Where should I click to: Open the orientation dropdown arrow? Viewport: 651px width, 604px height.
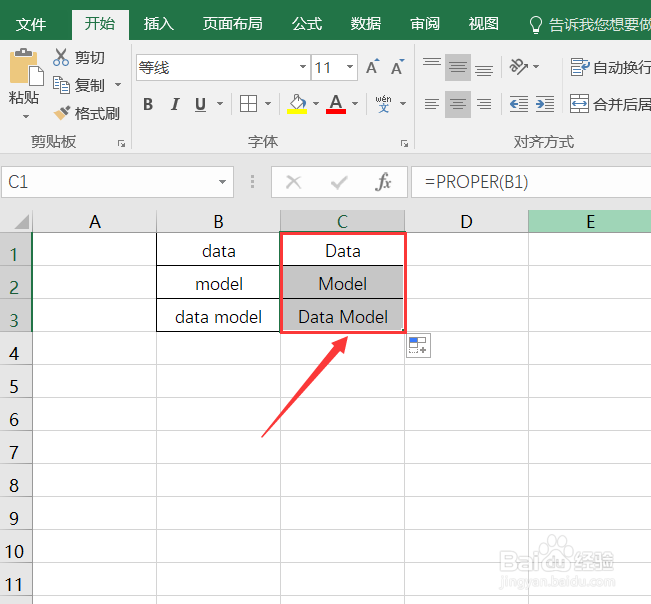point(536,66)
